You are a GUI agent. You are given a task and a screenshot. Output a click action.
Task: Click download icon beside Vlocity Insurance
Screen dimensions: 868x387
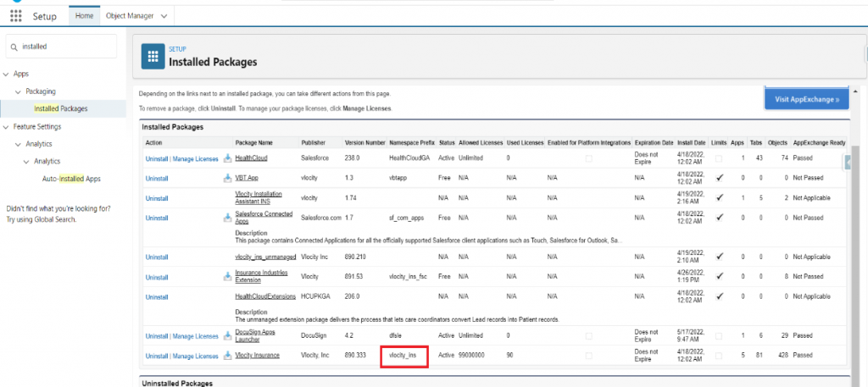(x=227, y=356)
